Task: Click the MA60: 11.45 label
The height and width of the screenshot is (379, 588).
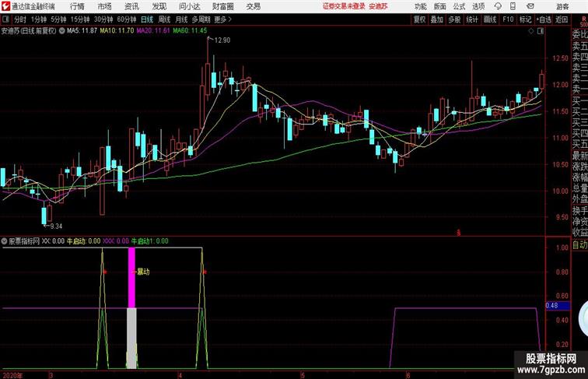Action: pos(190,31)
